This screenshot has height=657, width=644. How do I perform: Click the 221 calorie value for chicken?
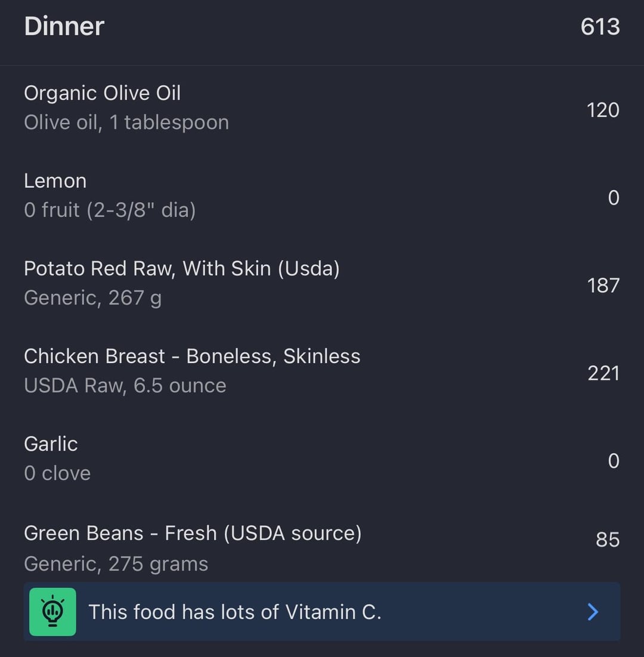click(x=603, y=373)
